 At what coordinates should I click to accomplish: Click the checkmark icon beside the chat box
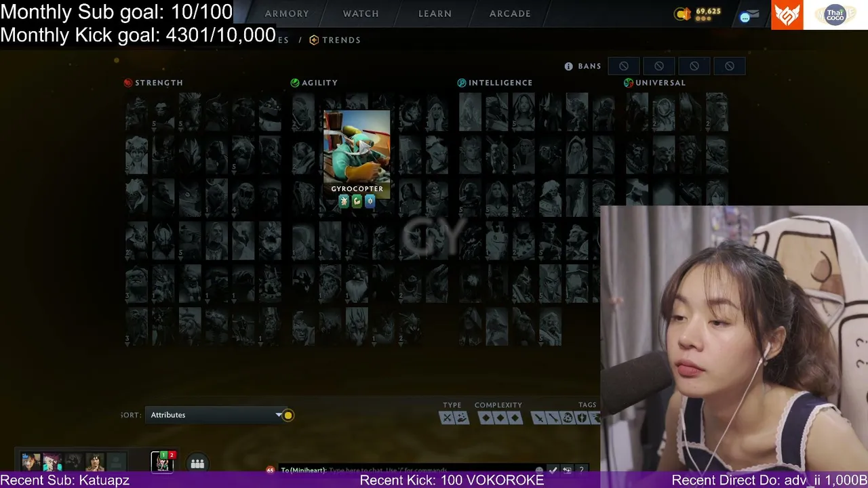553,470
